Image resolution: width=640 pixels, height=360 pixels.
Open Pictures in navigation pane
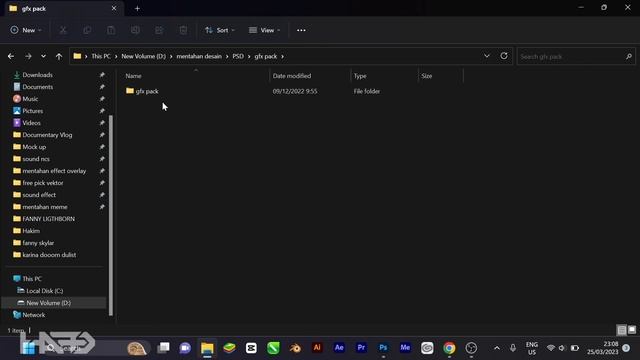click(x=33, y=111)
